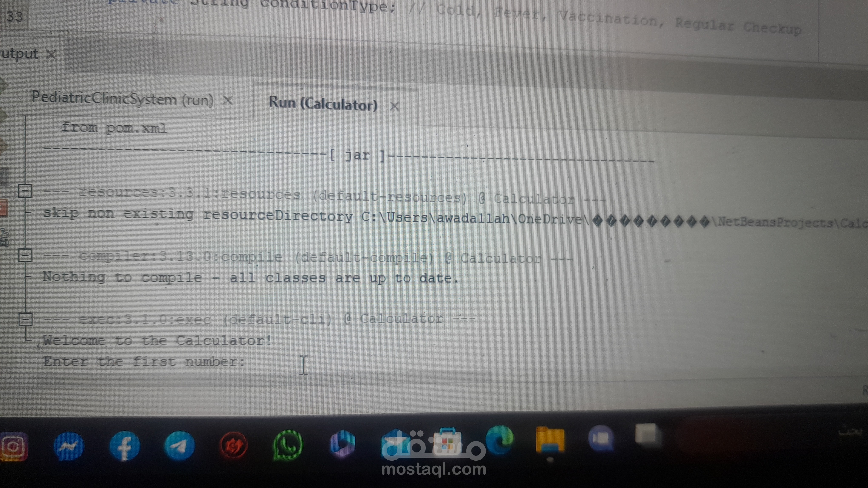This screenshot has height=488, width=868.
Task: Click line number 33 in editor gutter
Action: 14,16
